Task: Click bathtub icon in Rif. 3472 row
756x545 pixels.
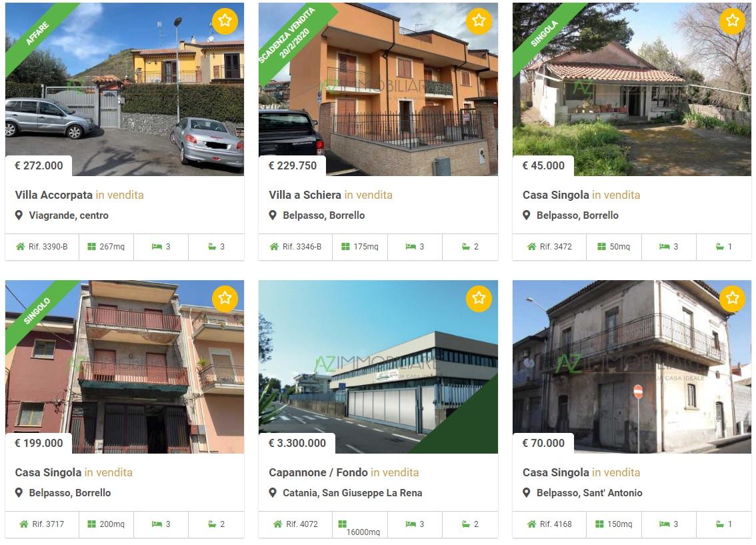Action: point(720,246)
